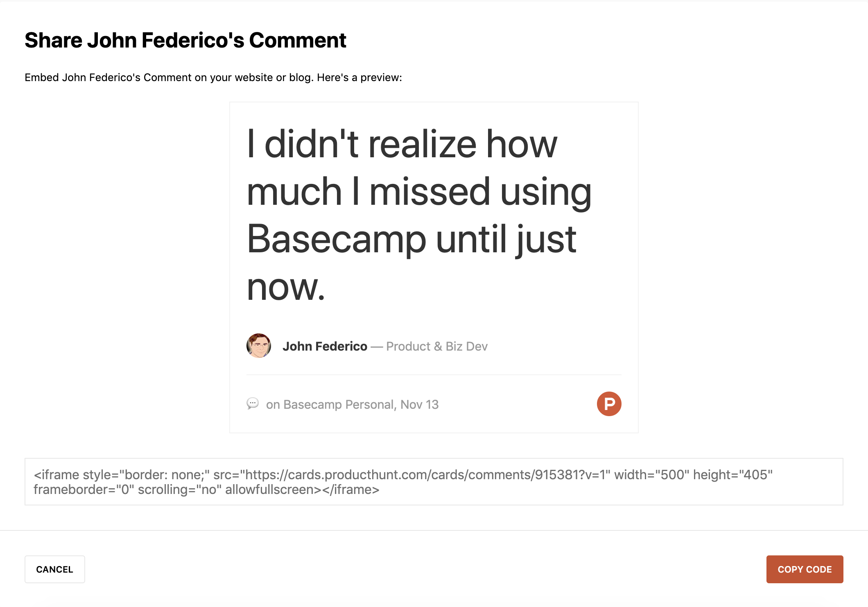Image resolution: width=868 pixels, height=607 pixels.
Task: Click the width="500" attribute in embed code
Action: pyautogui.click(x=652, y=475)
